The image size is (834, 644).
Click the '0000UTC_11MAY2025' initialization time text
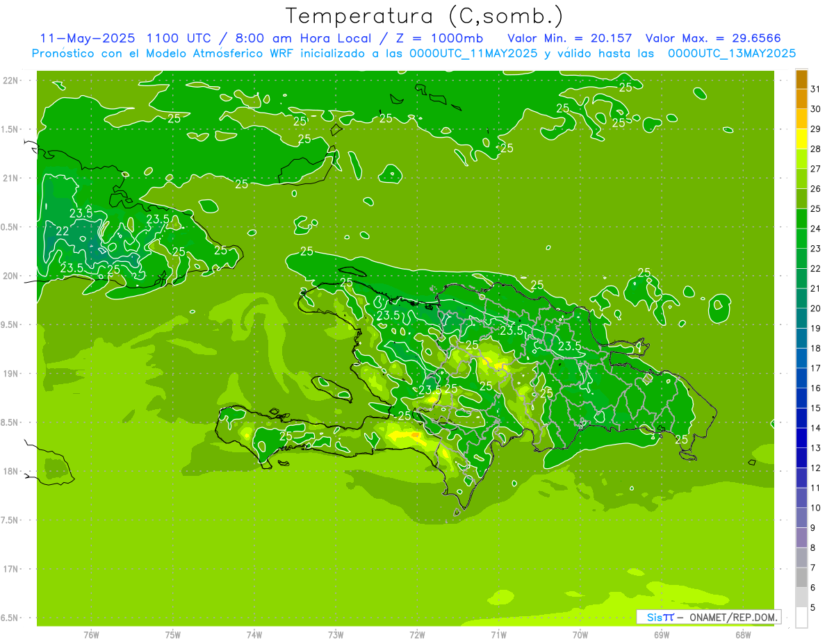(x=474, y=53)
